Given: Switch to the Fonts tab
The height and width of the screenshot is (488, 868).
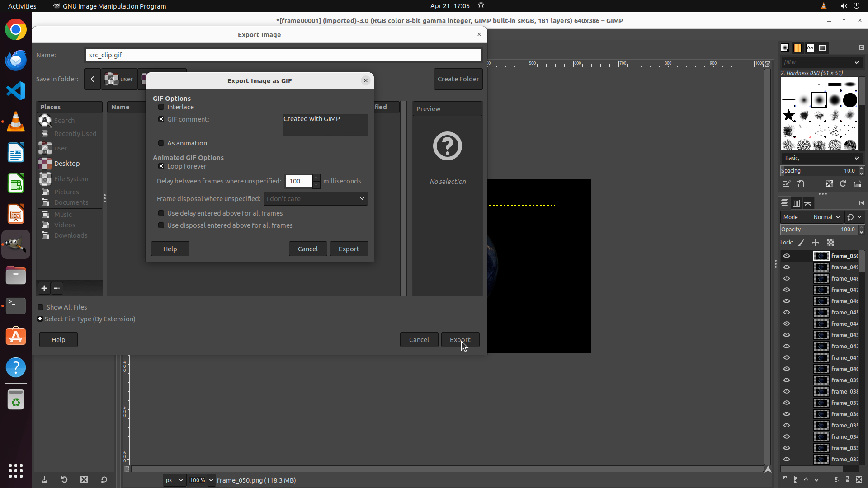Looking at the screenshot, I should (x=810, y=47).
